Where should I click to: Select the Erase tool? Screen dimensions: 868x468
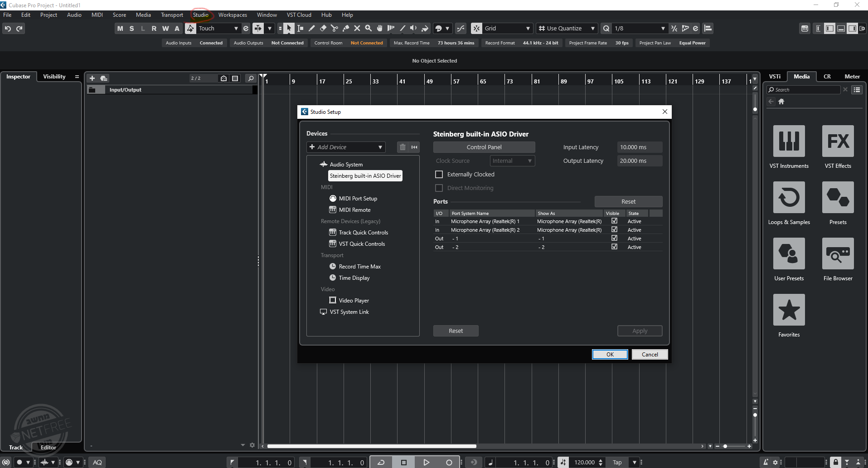click(x=323, y=28)
